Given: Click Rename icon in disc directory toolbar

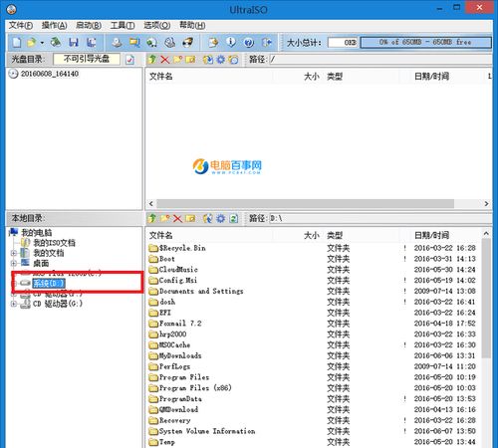Looking at the screenshot, I should [x=190, y=60].
